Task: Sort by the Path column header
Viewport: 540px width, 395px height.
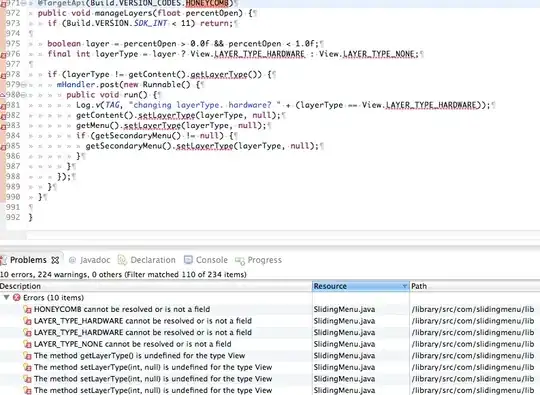Action: point(475,286)
